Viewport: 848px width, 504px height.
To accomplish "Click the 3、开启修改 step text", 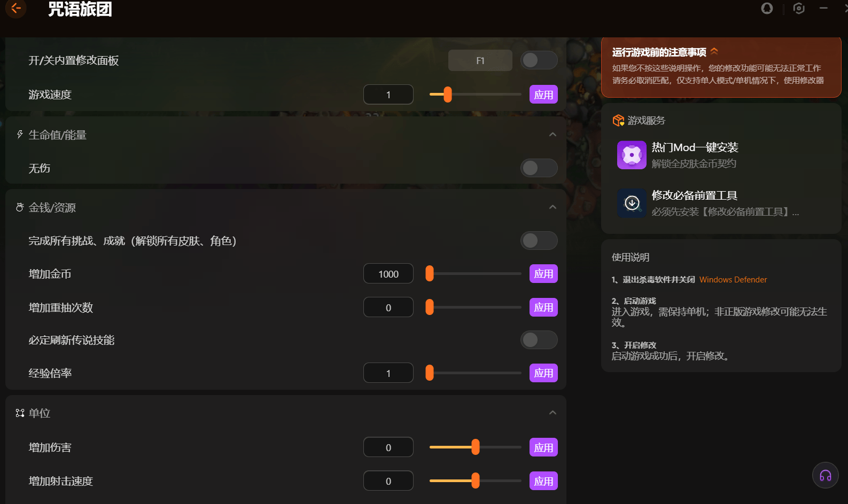I will (x=634, y=345).
